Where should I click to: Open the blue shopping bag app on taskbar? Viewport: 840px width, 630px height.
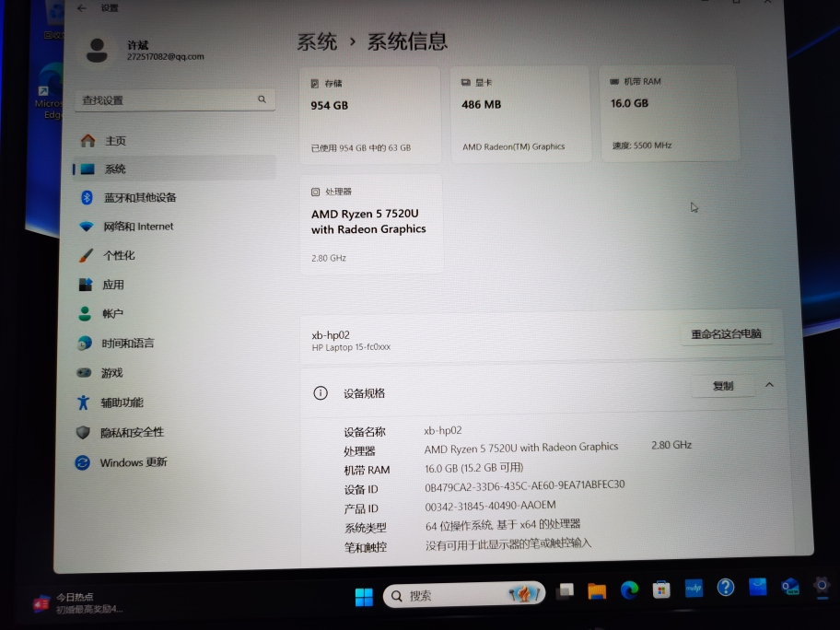point(757,587)
